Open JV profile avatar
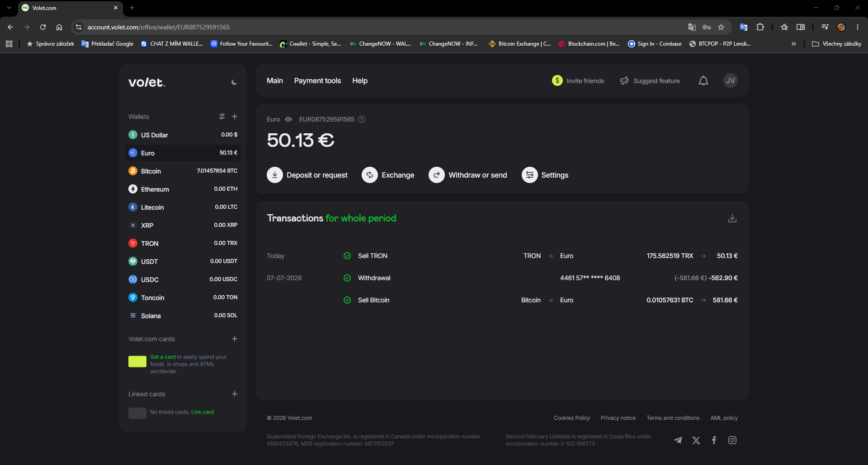The image size is (868, 465). click(x=730, y=80)
